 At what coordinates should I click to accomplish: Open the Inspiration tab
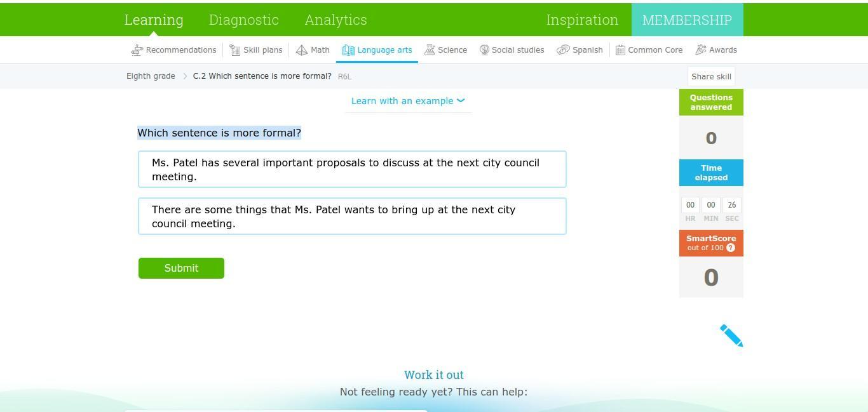pyautogui.click(x=582, y=20)
